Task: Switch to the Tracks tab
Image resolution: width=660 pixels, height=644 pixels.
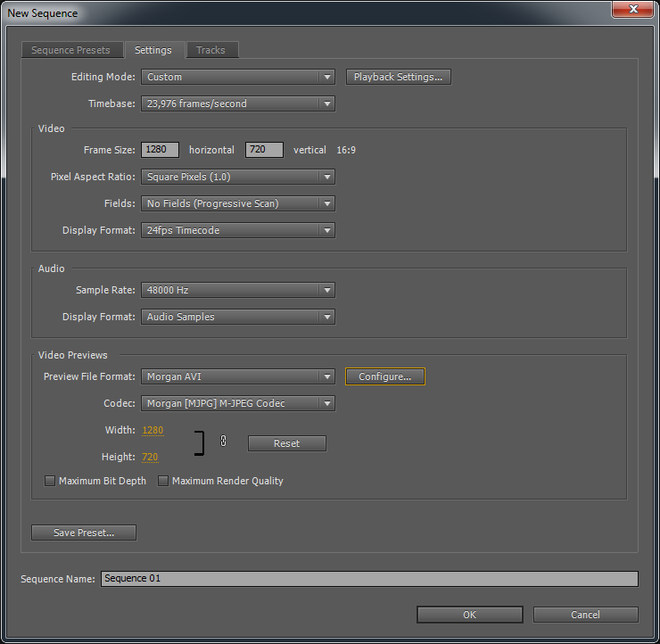Action: tap(210, 51)
